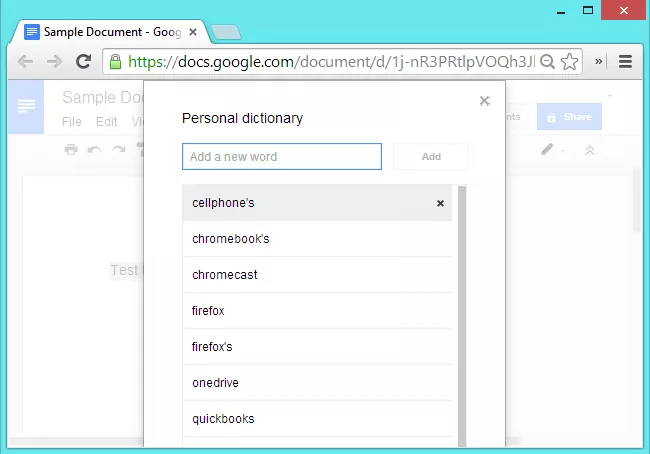This screenshot has height=454, width=650.
Task: Click the browser Forward arrow
Action: coord(55,61)
